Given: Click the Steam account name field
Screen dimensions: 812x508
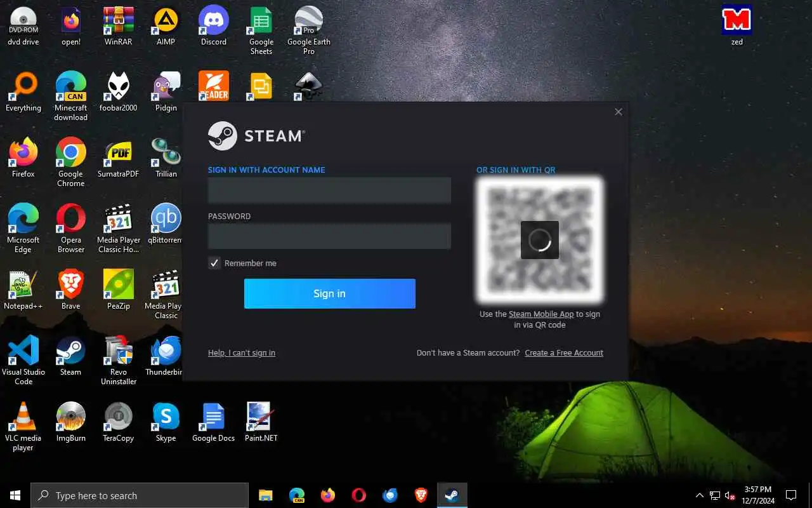Looking at the screenshot, I should 329,190.
